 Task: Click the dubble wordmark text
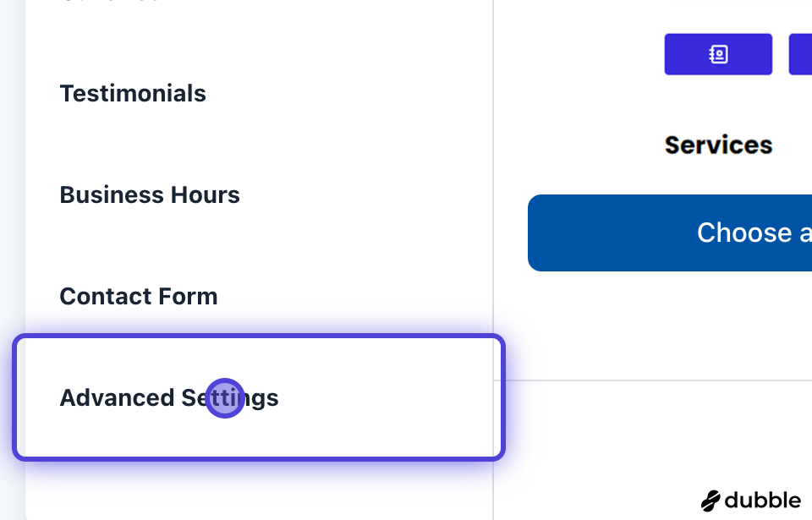coord(762,501)
